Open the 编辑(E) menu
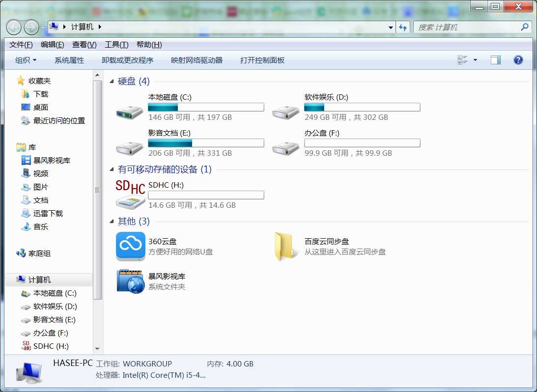The width and height of the screenshot is (537, 392). click(x=53, y=45)
